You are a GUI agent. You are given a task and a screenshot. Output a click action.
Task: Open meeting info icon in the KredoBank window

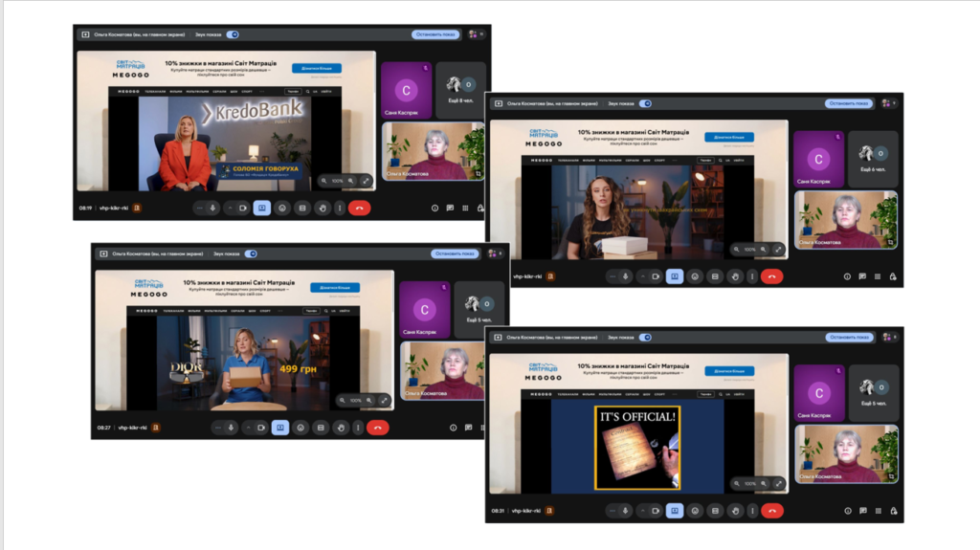tap(434, 208)
